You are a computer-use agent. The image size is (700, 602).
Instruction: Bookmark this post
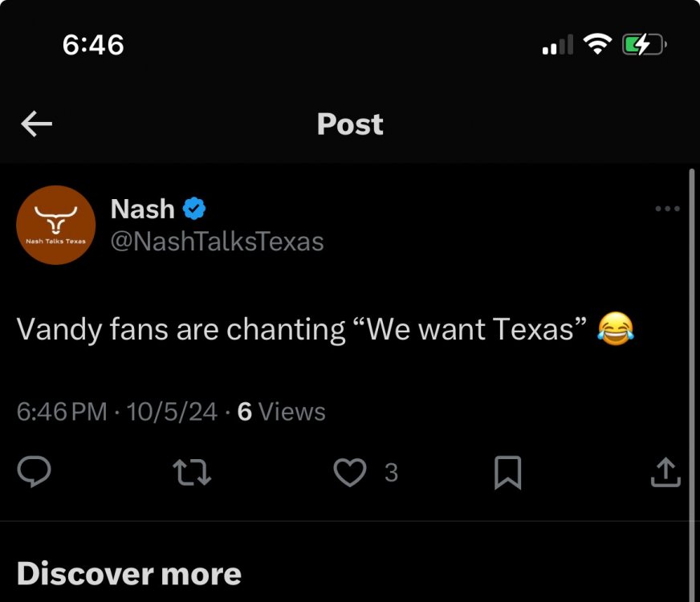coord(507,473)
